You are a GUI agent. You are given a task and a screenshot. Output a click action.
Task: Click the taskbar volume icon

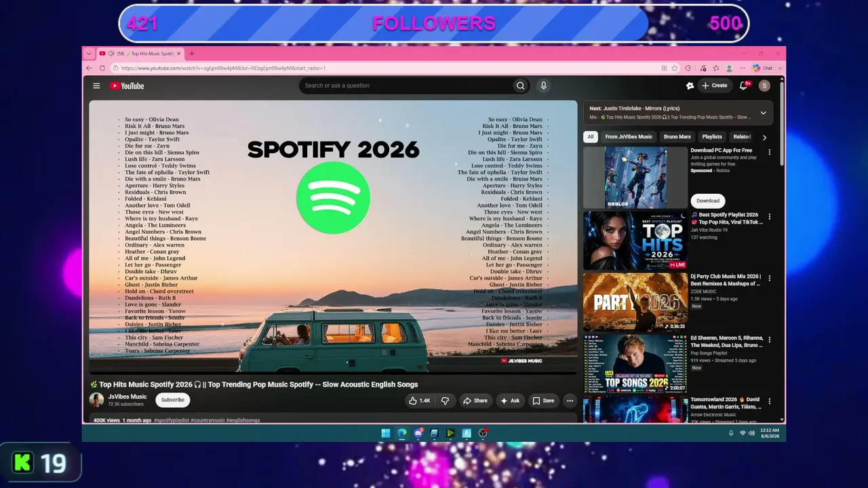752,433
